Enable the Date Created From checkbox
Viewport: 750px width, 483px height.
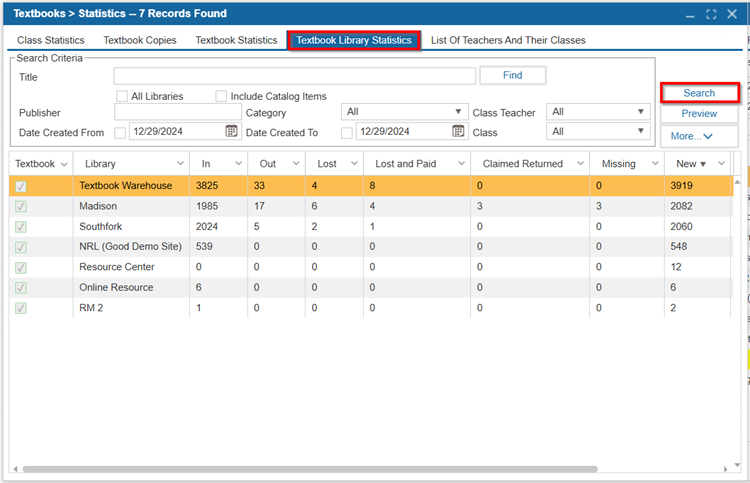(x=120, y=132)
